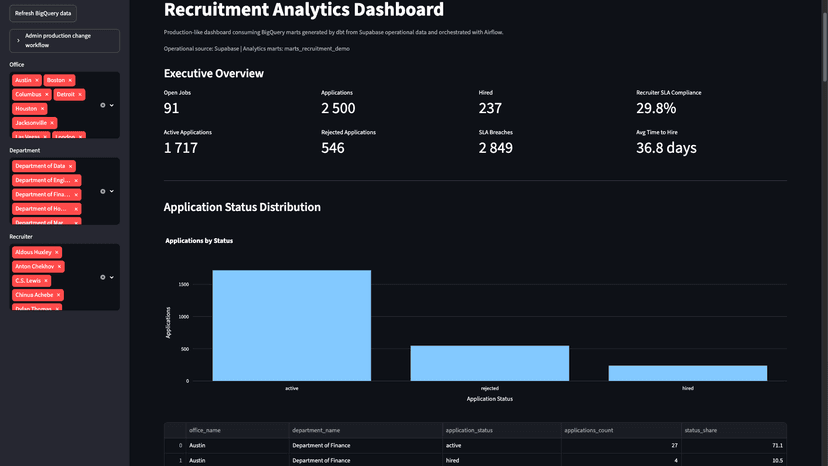Open the Office filter dropdown chevron
Screen dimensions: 828x466
[x=111, y=105]
